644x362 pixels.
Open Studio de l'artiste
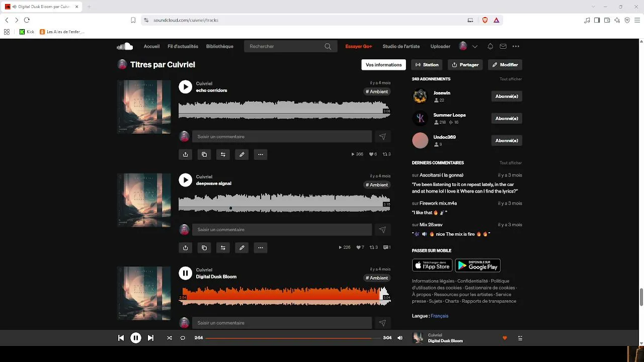point(401,46)
